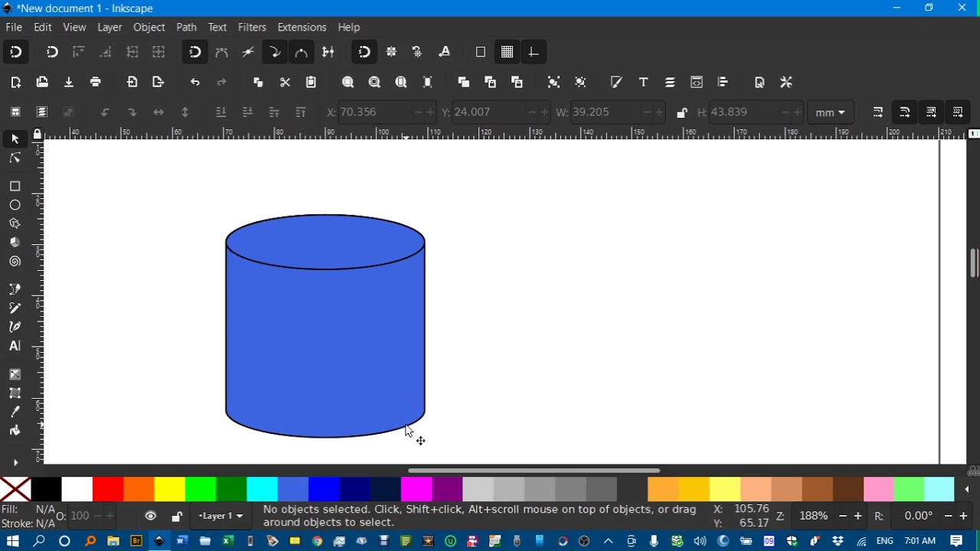
Task: Select the 3D box tool
Action: click(15, 243)
